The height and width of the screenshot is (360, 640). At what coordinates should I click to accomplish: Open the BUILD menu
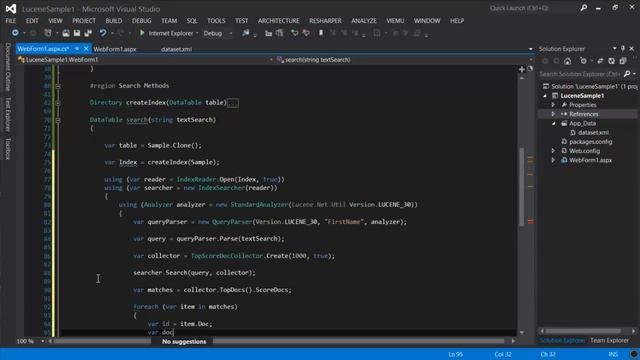click(x=113, y=20)
